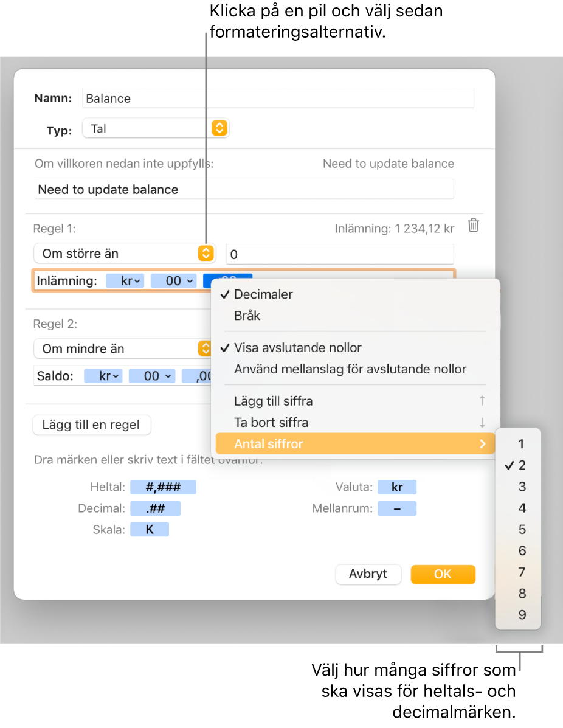This screenshot has width=563, height=728.
Task: Click the Saldo: label in the format field
Action: click(55, 376)
